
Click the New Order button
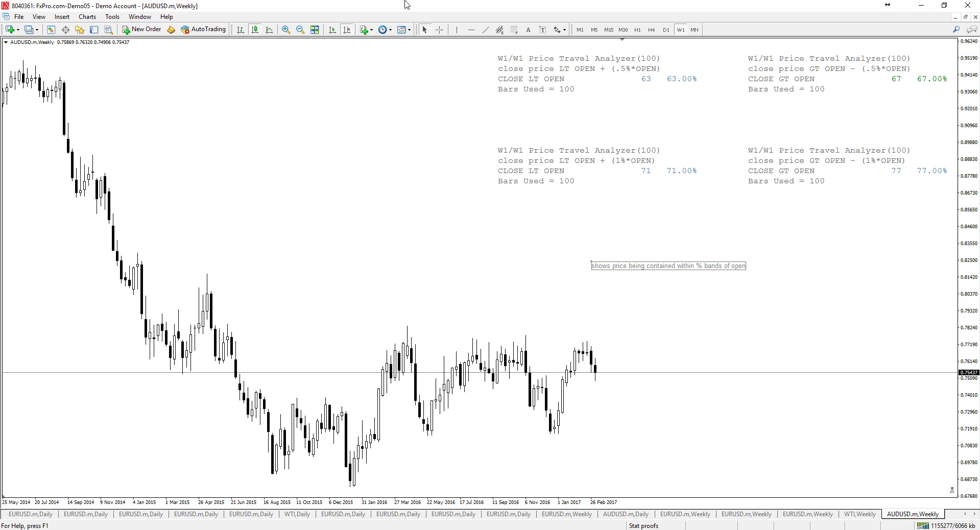141,30
